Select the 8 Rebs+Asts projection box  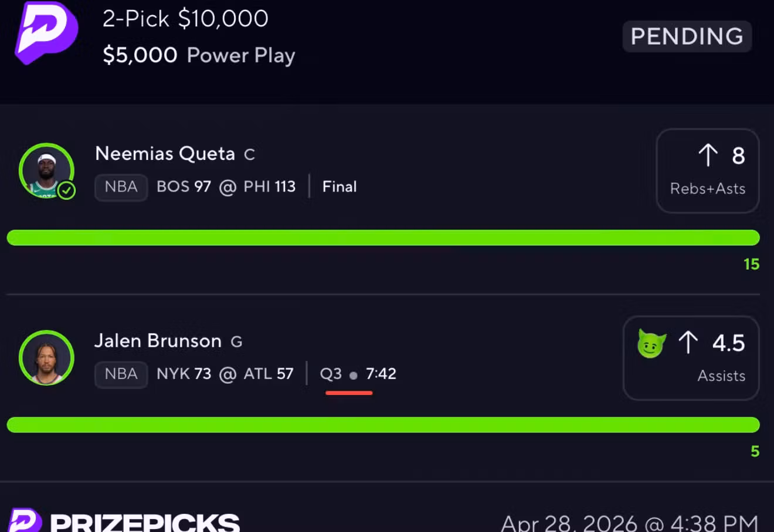pyautogui.click(x=708, y=170)
